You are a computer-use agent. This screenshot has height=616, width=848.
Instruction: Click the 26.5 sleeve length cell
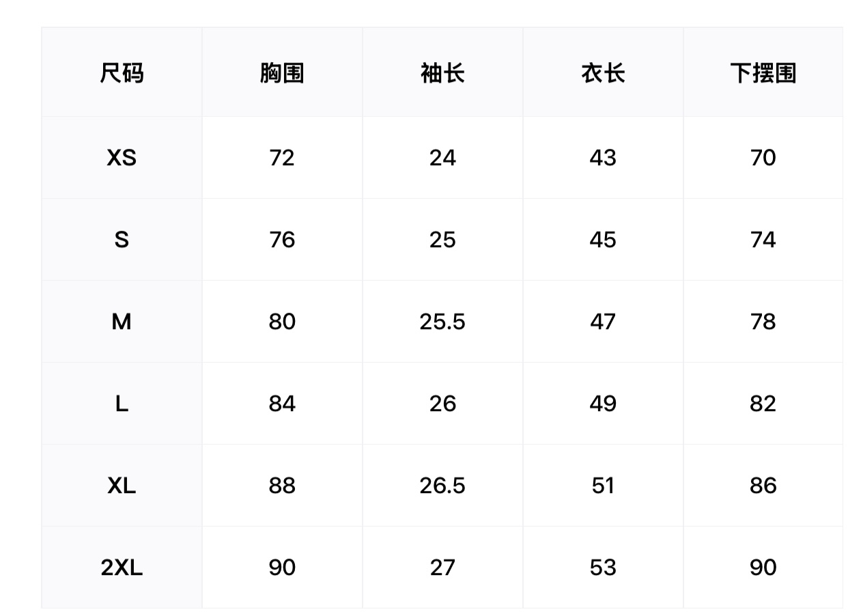pos(442,486)
